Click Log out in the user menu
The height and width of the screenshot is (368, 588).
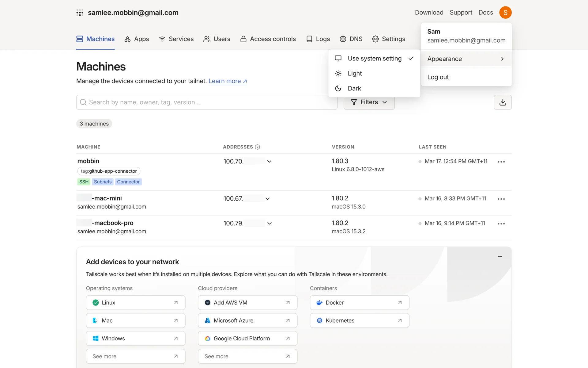click(438, 77)
